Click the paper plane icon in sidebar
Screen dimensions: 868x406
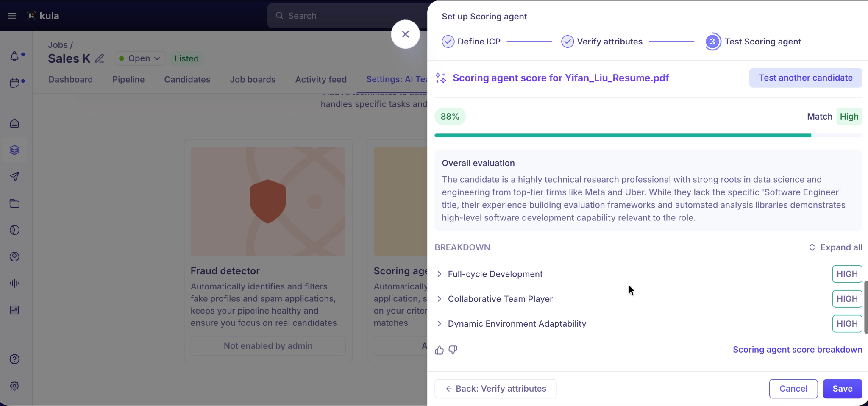click(14, 177)
